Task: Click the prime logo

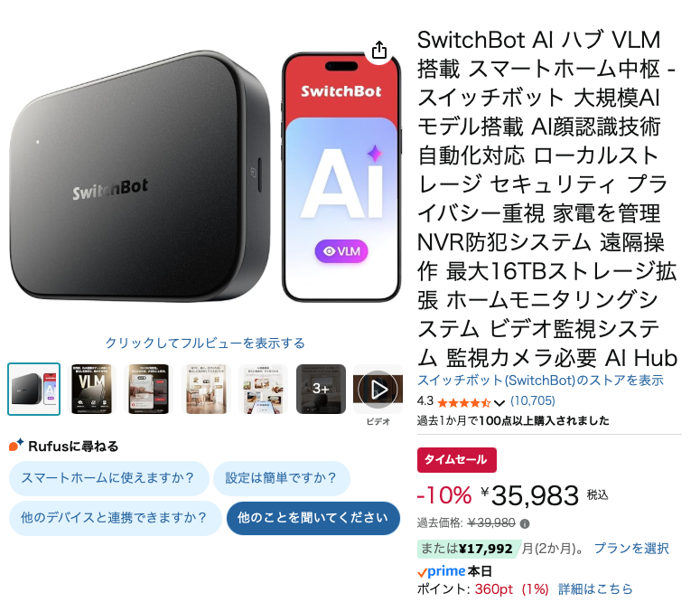Action: point(442,571)
